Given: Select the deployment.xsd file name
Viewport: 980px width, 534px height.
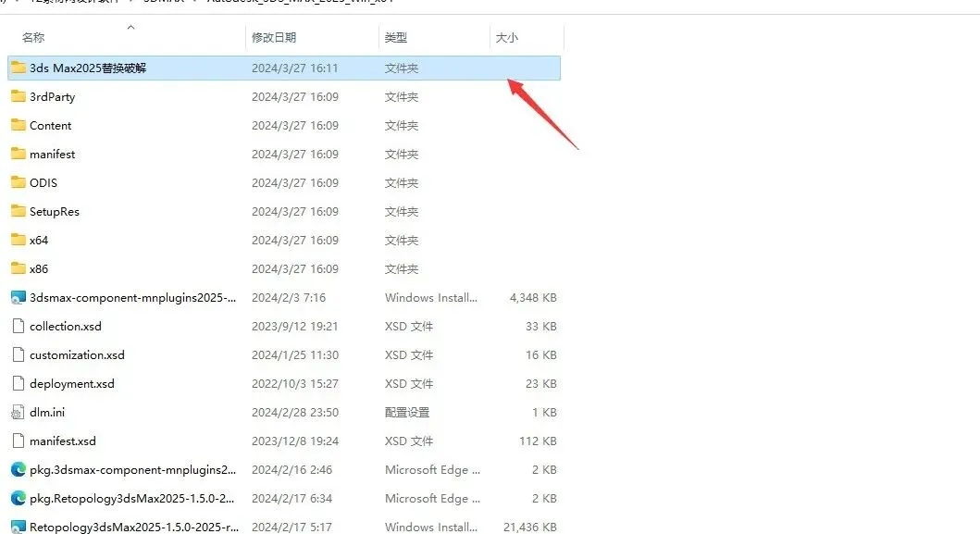Looking at the screenshot, I should 72,384.
